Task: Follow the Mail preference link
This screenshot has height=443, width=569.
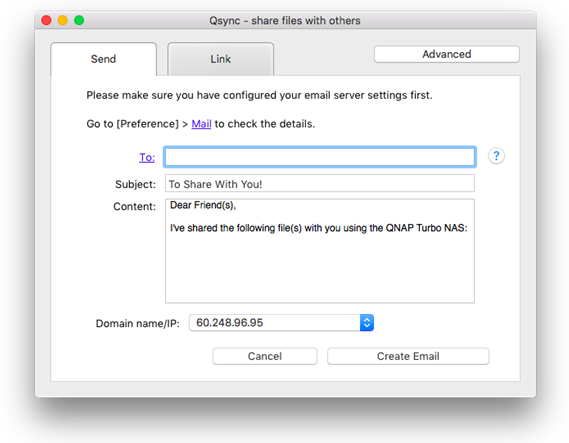Action: (x=201, y=124)
